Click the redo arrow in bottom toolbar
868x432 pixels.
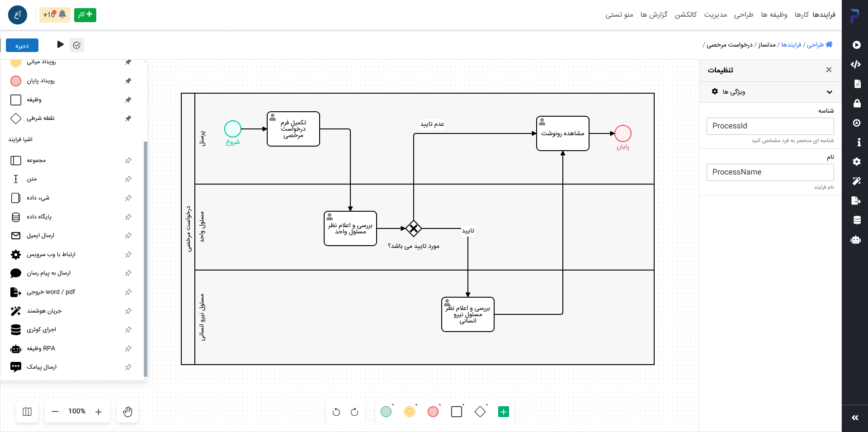(x=354, y=412)
